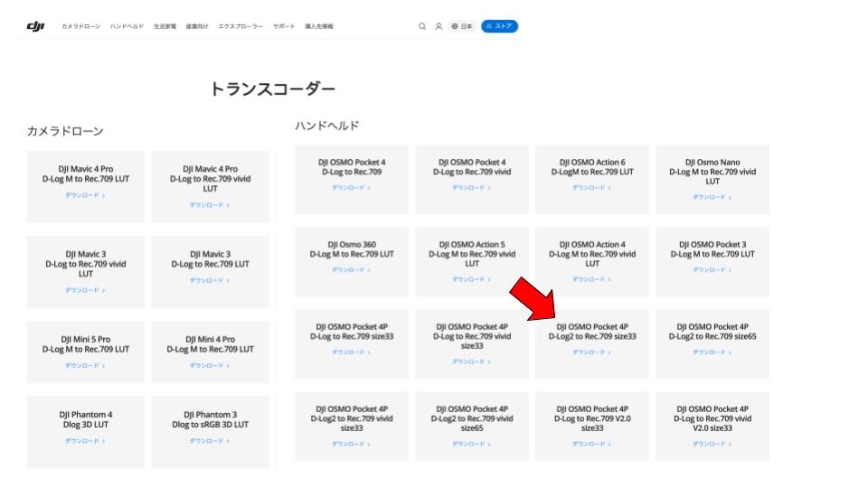Click the DJI Phantom 4 Dlog 3D LUT title

click(86, 419)
